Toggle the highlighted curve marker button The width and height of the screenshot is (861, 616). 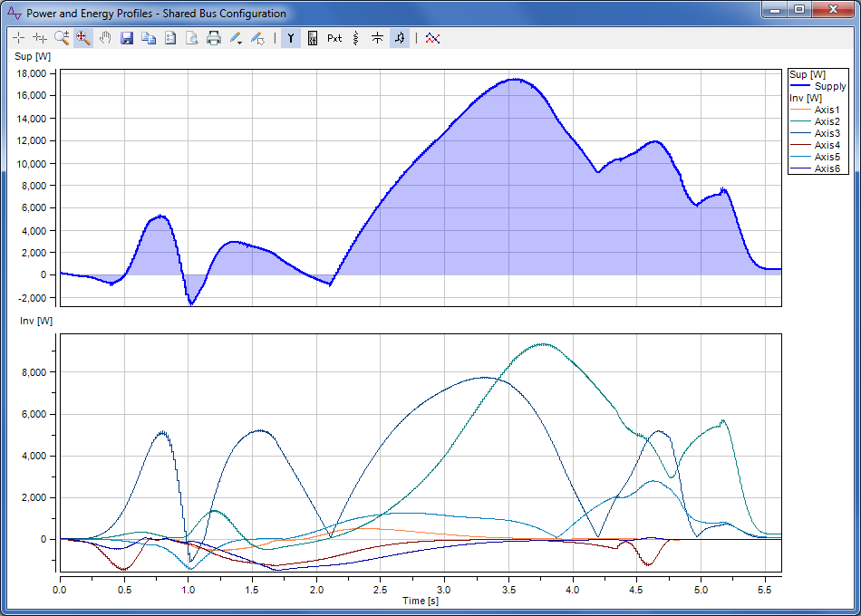400,38
